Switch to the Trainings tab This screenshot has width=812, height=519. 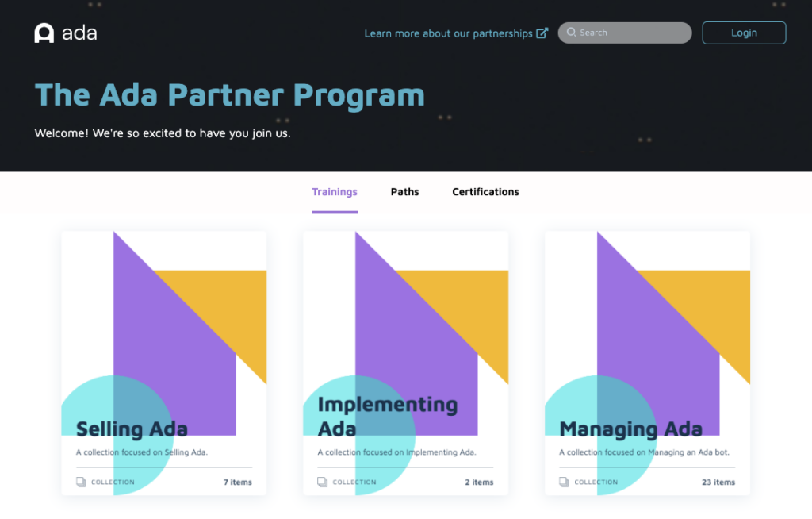pyautogui.click(x=335, y=192)
